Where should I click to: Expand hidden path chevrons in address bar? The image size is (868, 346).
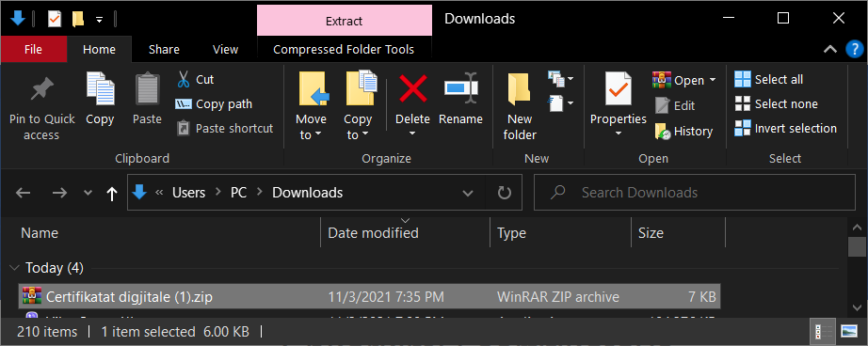pos(159,193)
